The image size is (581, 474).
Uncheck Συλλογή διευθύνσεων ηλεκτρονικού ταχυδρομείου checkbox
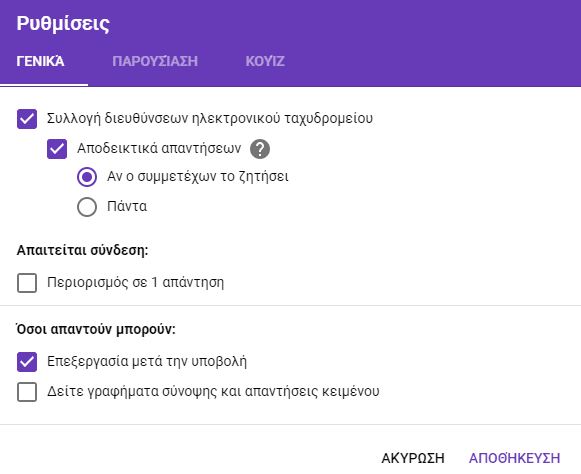(x=27, y=119)
